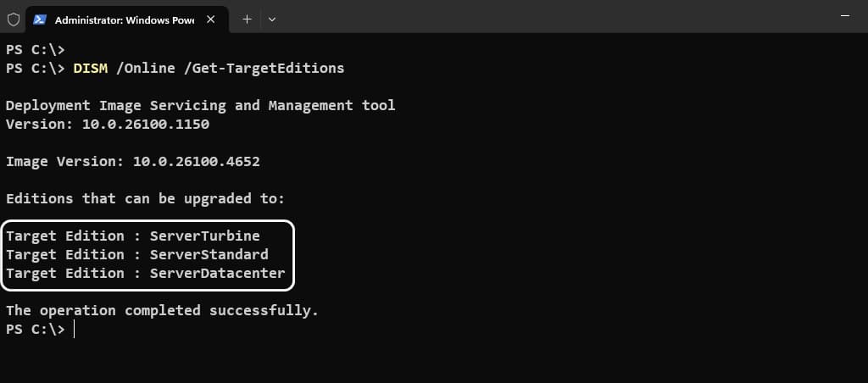
Task: Expand the new tab profile dropdown
Action: coord(272,19)
